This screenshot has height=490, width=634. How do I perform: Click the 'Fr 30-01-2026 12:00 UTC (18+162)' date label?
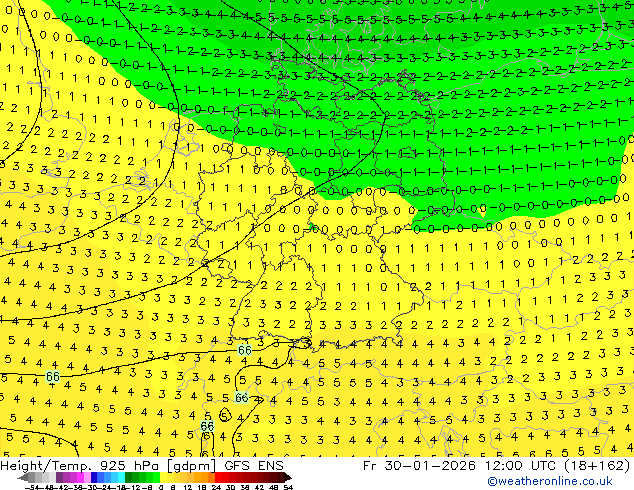coord(497,466)
